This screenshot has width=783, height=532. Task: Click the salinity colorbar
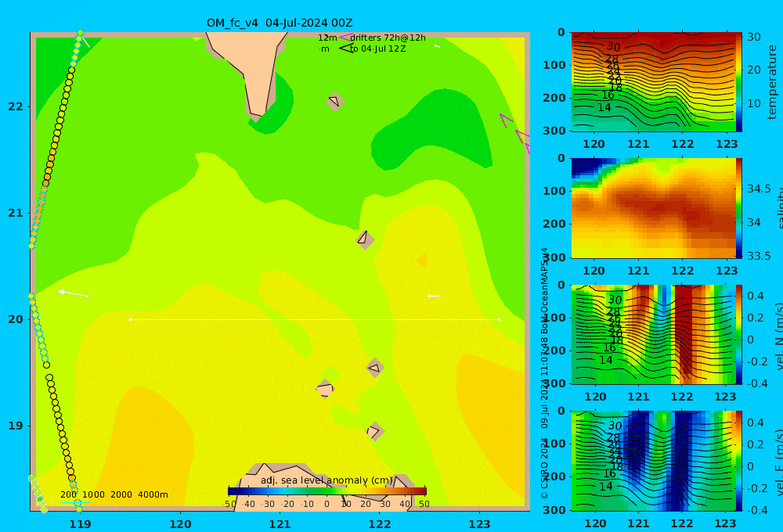point(739,208)
